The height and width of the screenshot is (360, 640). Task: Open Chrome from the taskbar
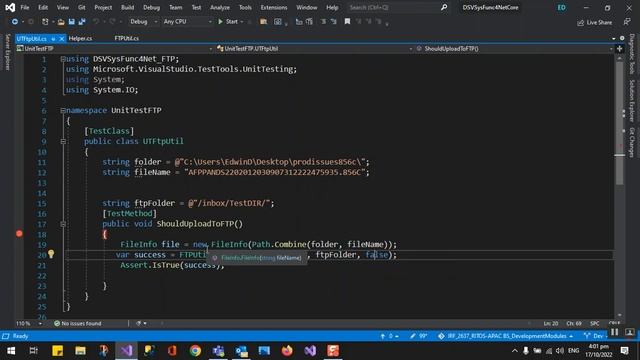pos(195,351)
